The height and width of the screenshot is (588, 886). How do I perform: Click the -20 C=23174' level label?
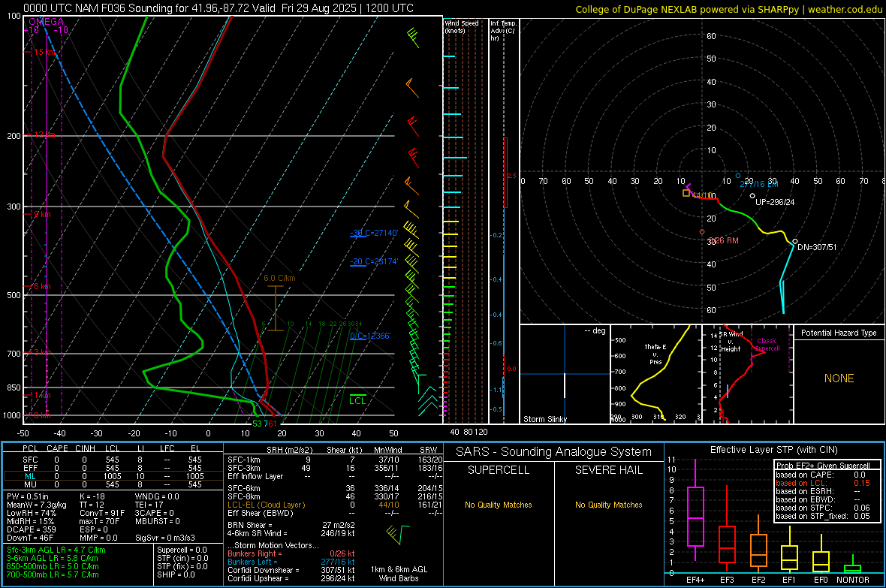point(374,261)
